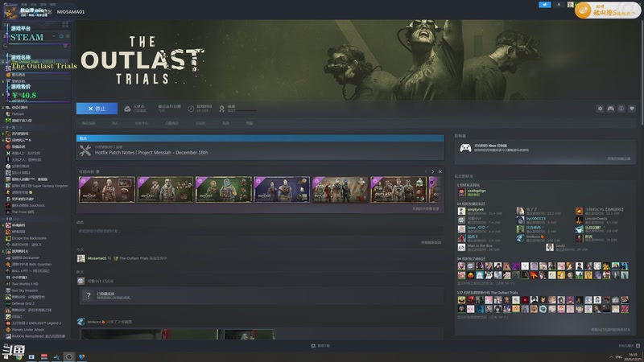Screen dimensions: 644x362
Task: Open the store page tab under the Stop button
Action: [x=89, y=123]
